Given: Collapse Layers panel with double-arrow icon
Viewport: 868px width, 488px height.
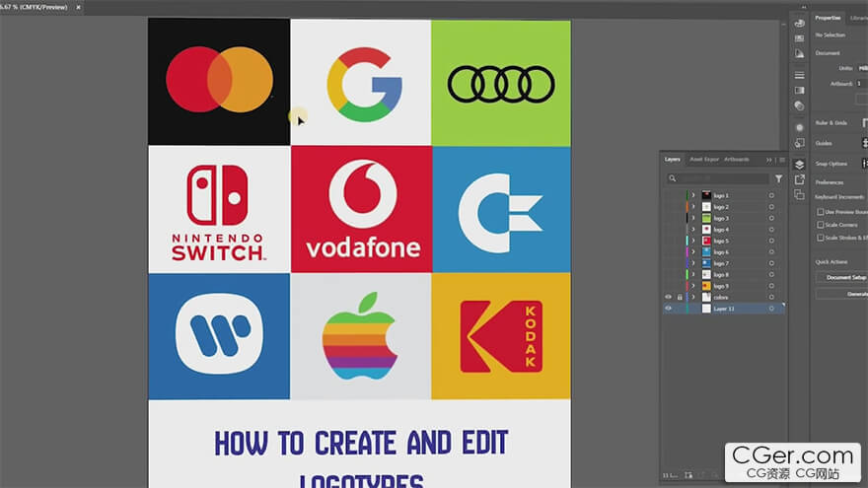Looking at the screenshot, I should pos(769,160).
